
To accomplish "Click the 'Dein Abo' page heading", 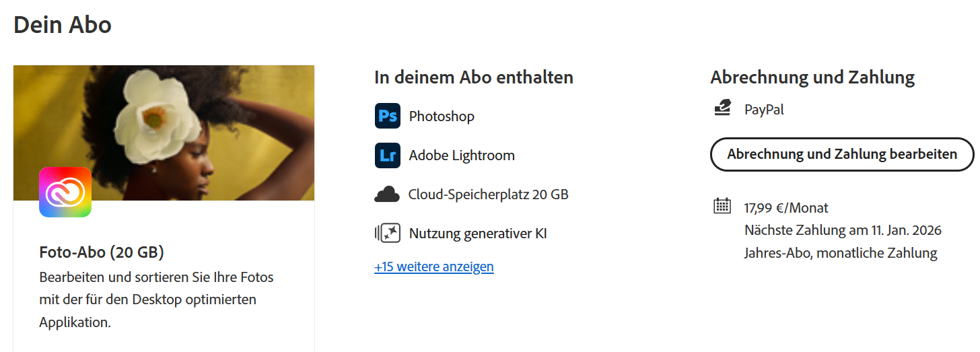I will click(x=63, y=25).
